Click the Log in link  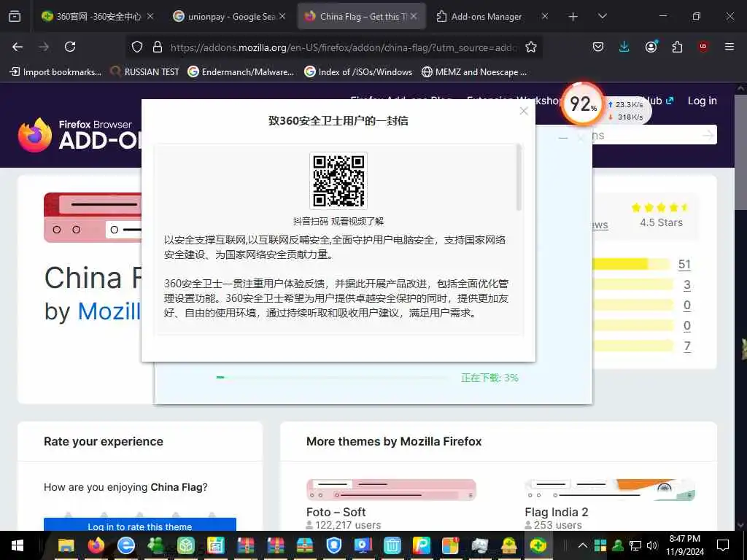tap(702, 101)
